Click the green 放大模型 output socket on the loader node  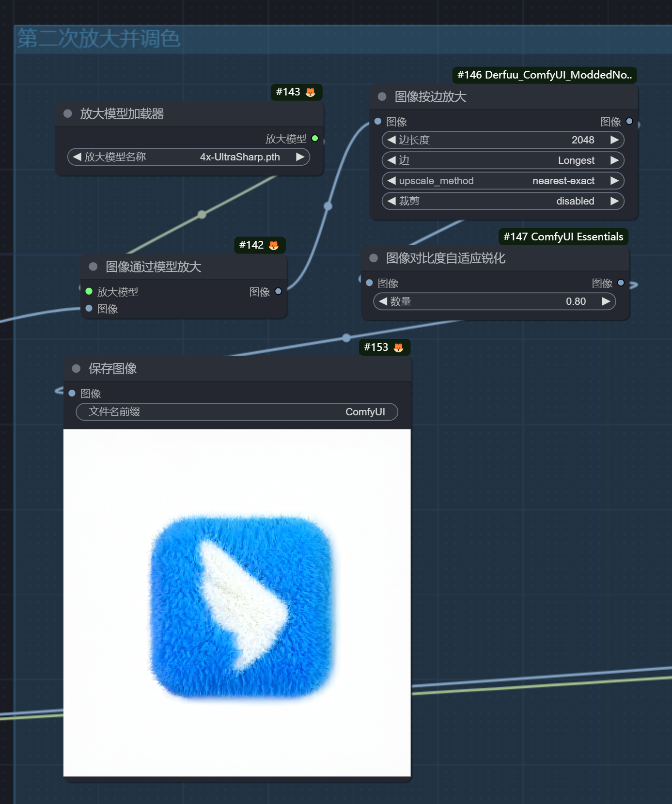tap(315, 139)
